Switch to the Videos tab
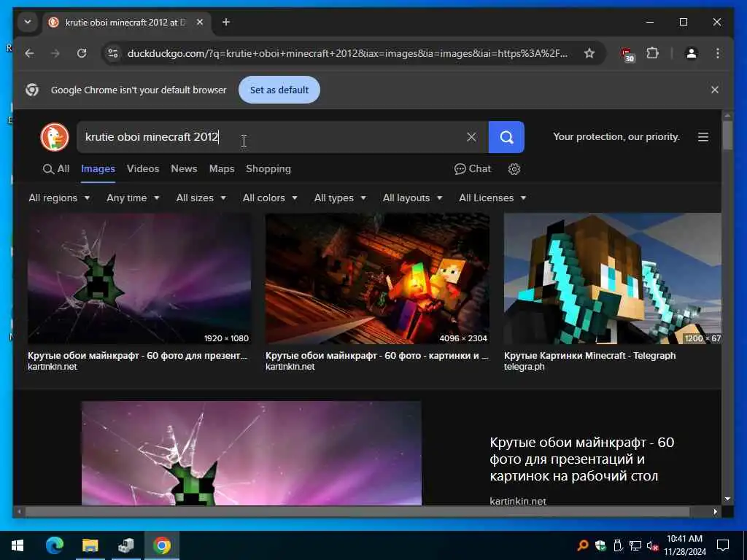Image resolution: width=747 pixels, height=560 pixels. click(143, 169)
